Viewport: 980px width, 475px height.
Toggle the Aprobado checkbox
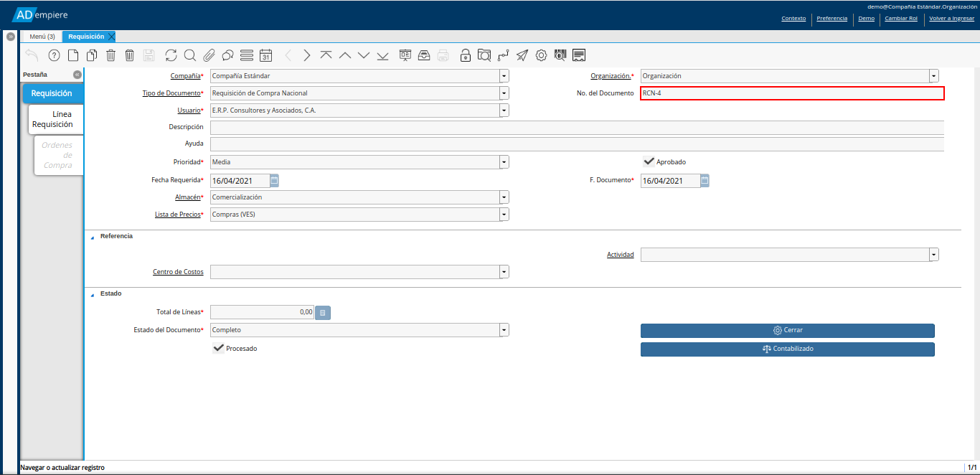(x=649, y=161)
